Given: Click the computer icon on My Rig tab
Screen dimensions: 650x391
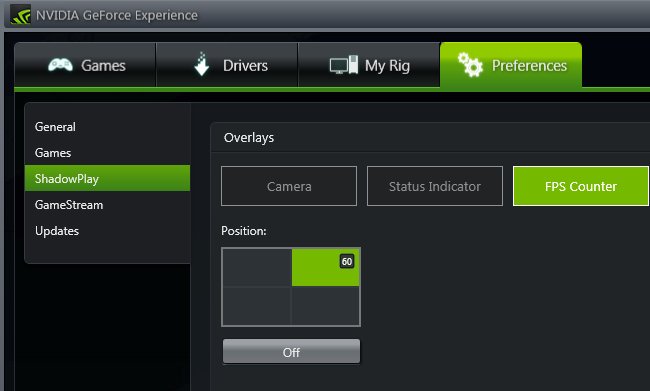Looking at the screenshot, I should click(344, 65).
